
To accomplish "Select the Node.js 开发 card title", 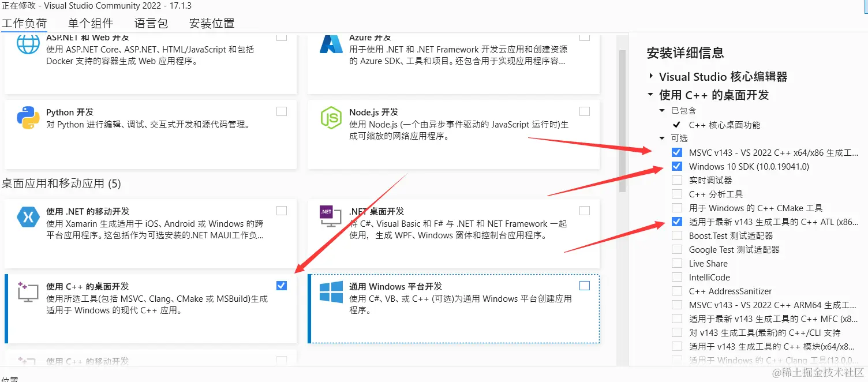I will pyautogui.click(x=374, y=112).
